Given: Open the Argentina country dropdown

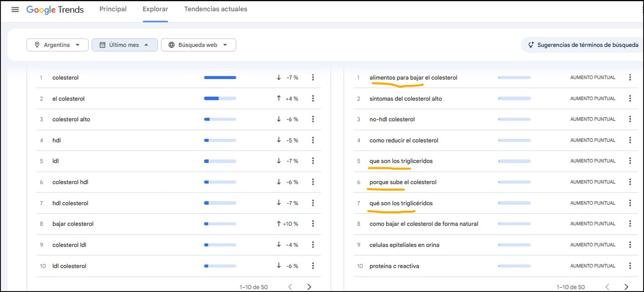Looking at the screenshot, I should 57,45.
